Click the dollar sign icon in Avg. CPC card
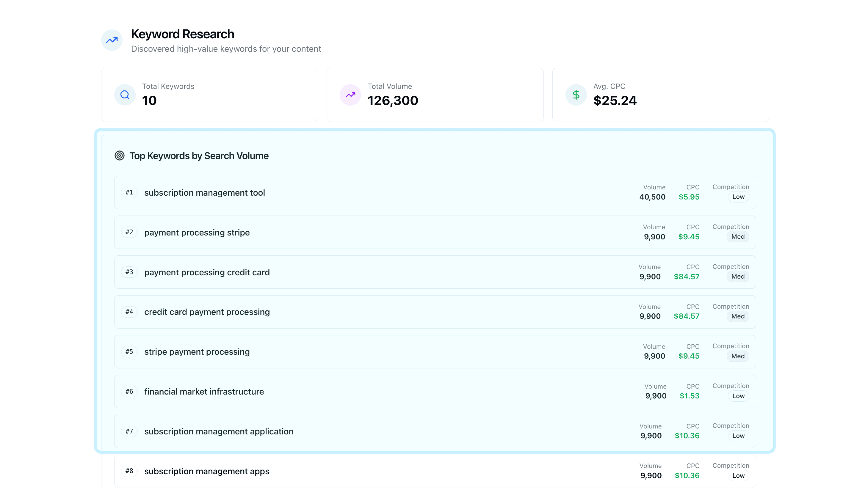The width and height of the screenshot is (868, 490). coord(576,95)
